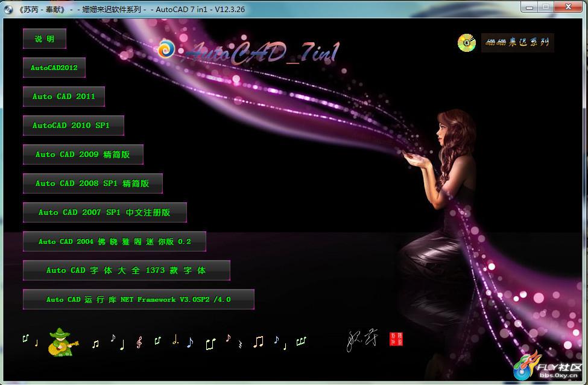Open the 姗姗来迟系列 banner
Image resolution: width=588 pixels, height=385 pixels.
coord(517,42)
